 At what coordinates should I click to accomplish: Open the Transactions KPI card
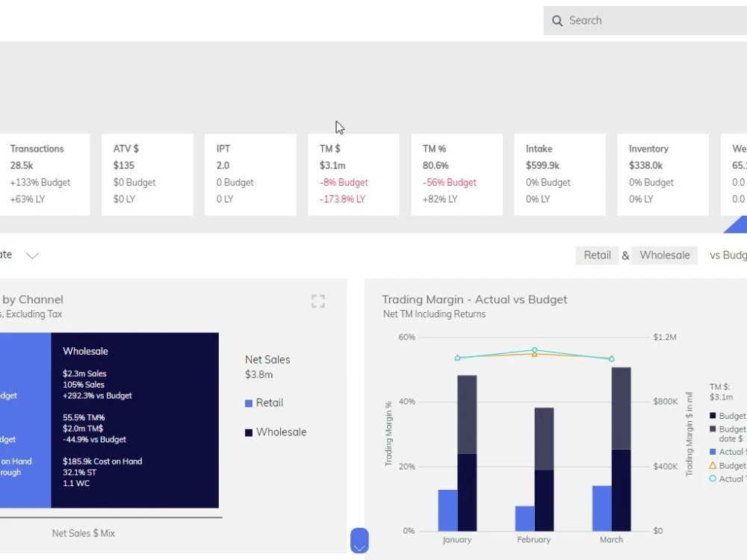click(45, 174)
